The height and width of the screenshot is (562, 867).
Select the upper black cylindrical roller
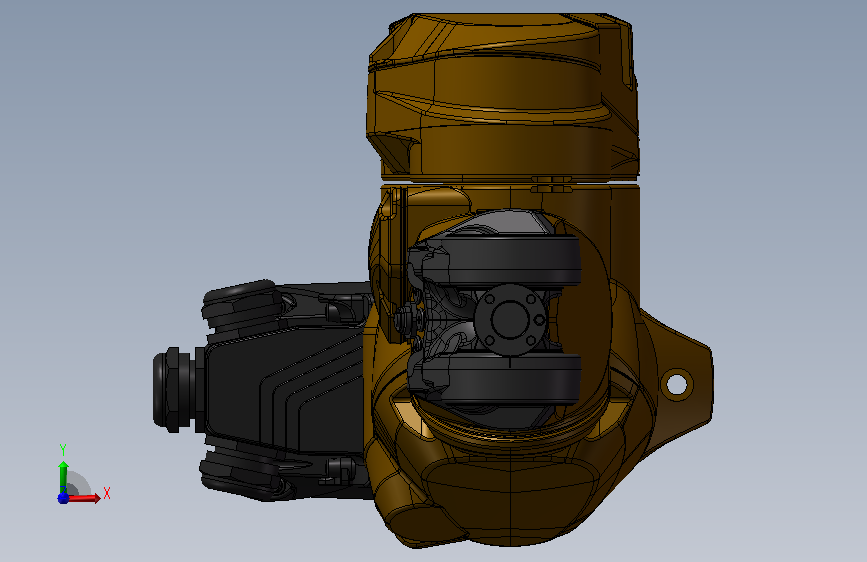click(511, 260)
